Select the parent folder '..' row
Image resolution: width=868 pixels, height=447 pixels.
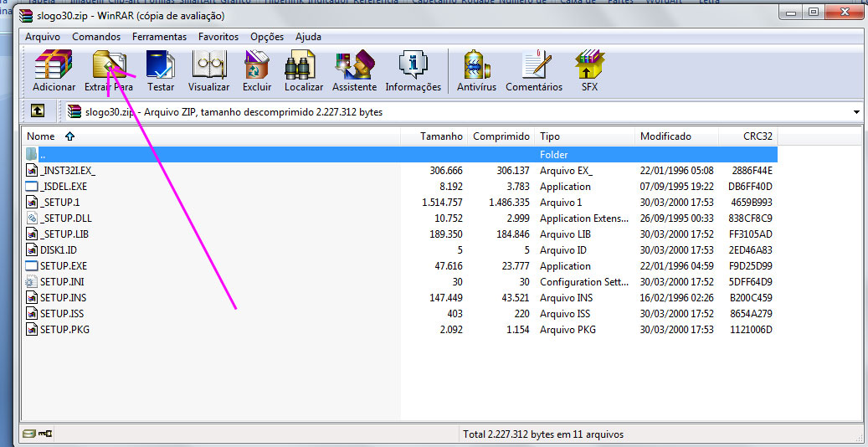click(x=401, y=155)
